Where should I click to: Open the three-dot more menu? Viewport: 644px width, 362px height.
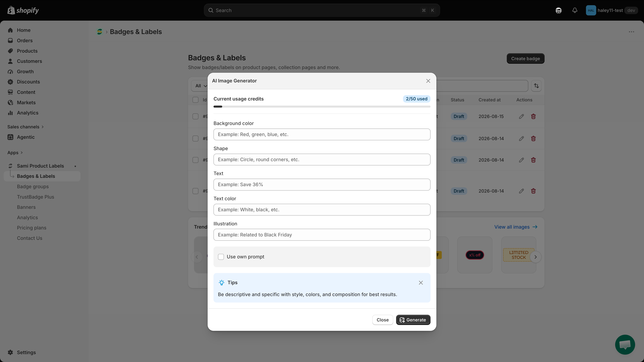(631, 32)
